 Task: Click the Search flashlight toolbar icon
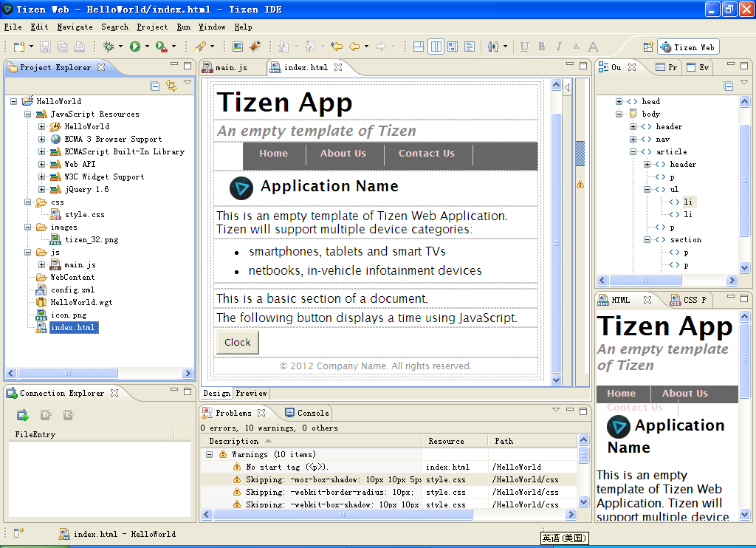pyautogui.click(x=200, y=47)
